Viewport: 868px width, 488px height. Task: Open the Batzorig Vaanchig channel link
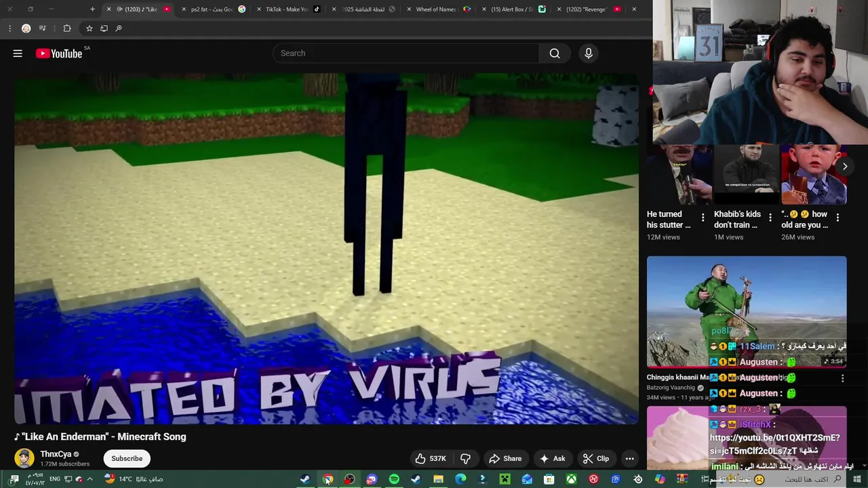coord(671,388)
